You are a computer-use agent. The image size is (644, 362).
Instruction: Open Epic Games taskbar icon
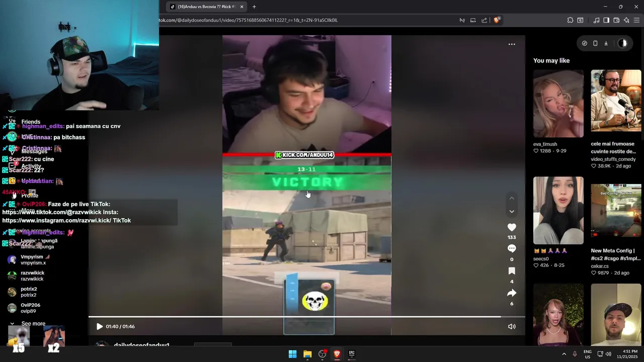pyautogui.click(x=352, y=354)
